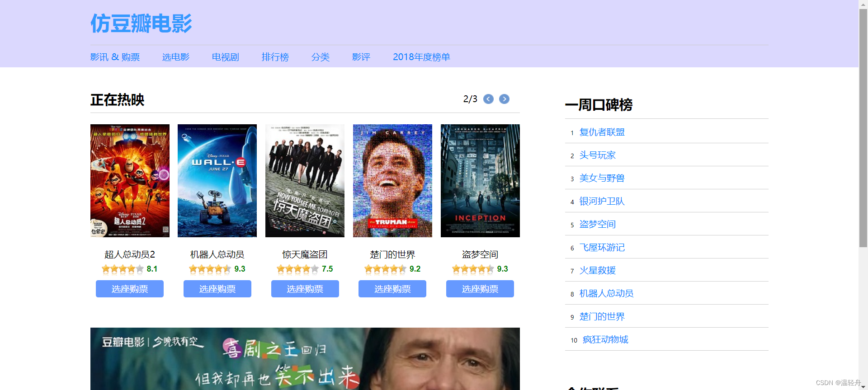Open the 选电影 menu item

coord(176,57)
